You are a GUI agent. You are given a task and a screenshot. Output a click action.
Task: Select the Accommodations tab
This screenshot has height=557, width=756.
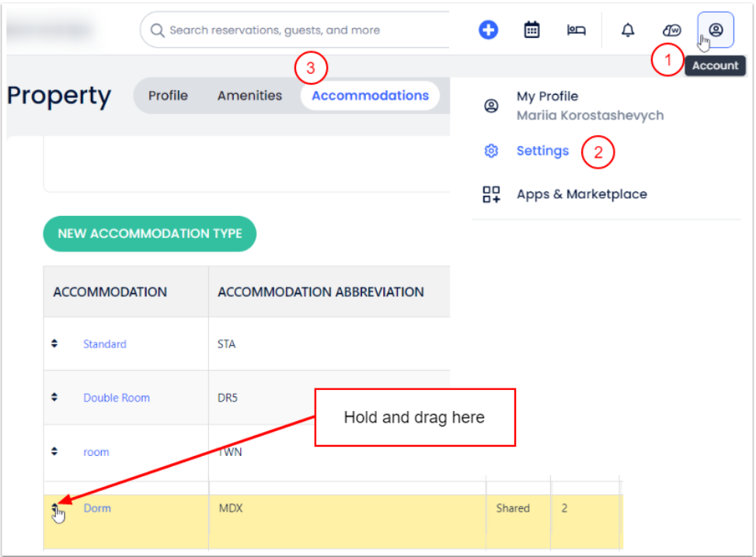370,96
